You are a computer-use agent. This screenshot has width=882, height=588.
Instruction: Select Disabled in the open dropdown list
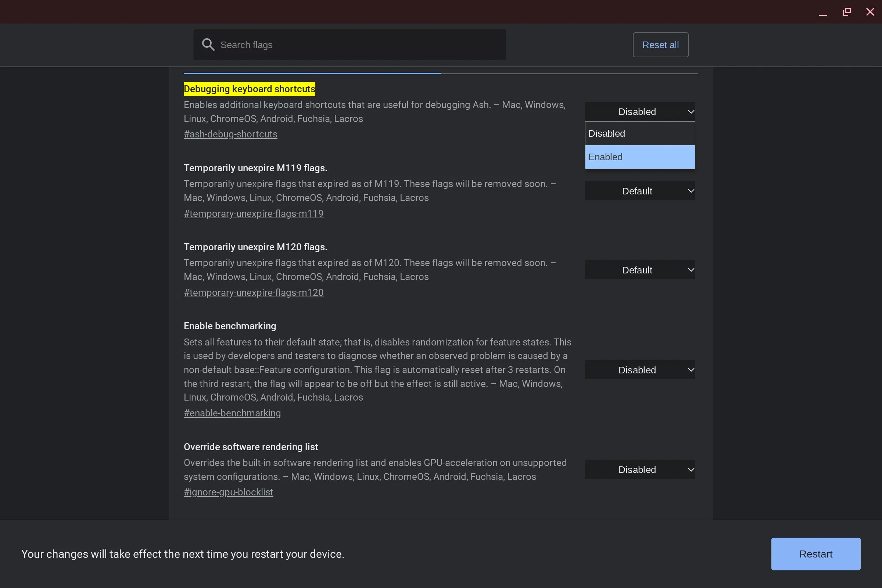tap(640, 133)
